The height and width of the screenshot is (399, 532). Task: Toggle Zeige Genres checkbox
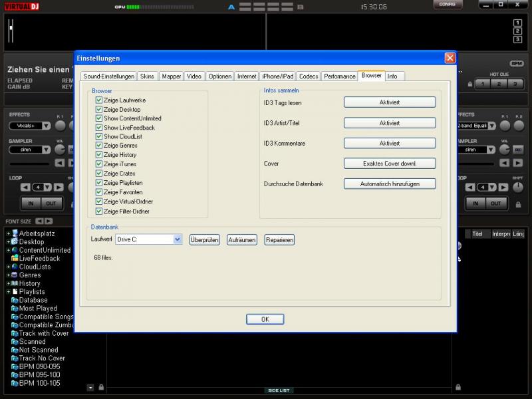(x=98, y=145)
